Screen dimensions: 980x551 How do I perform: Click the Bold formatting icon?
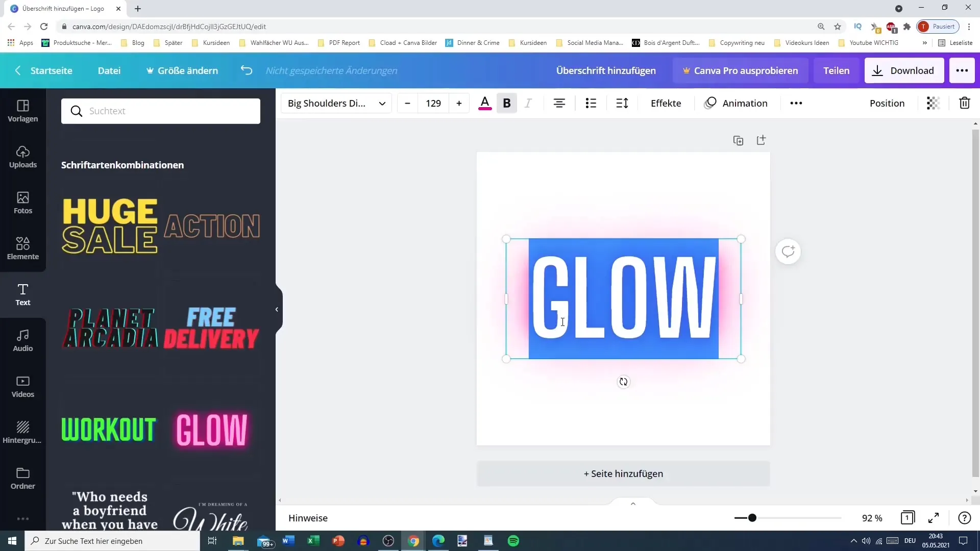[507, 104]
